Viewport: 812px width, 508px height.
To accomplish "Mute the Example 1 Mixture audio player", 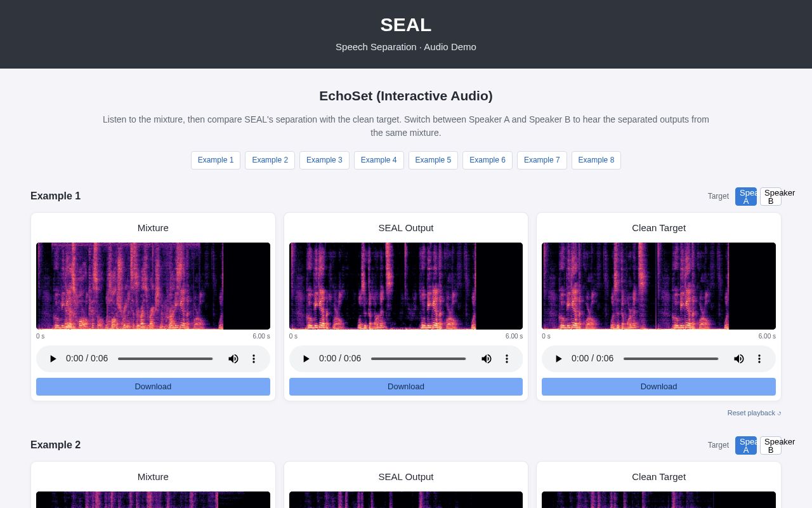I will [233, 359].
